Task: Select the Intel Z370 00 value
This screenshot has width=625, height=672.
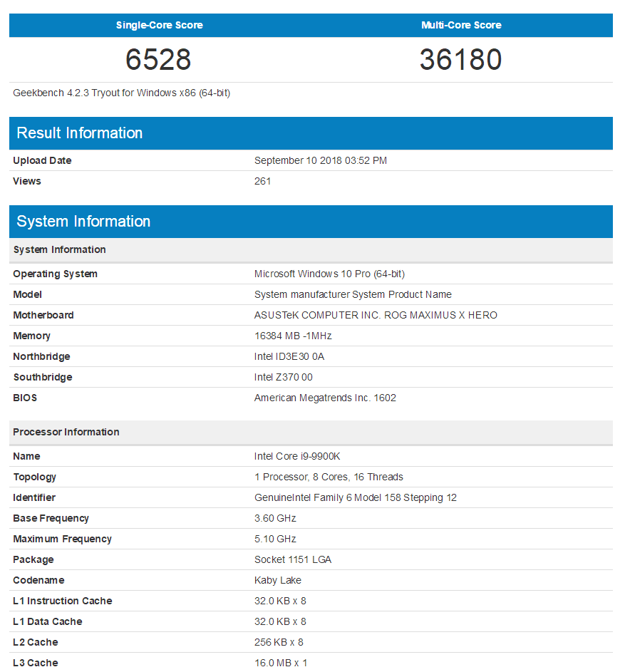Action: point(284,377)
